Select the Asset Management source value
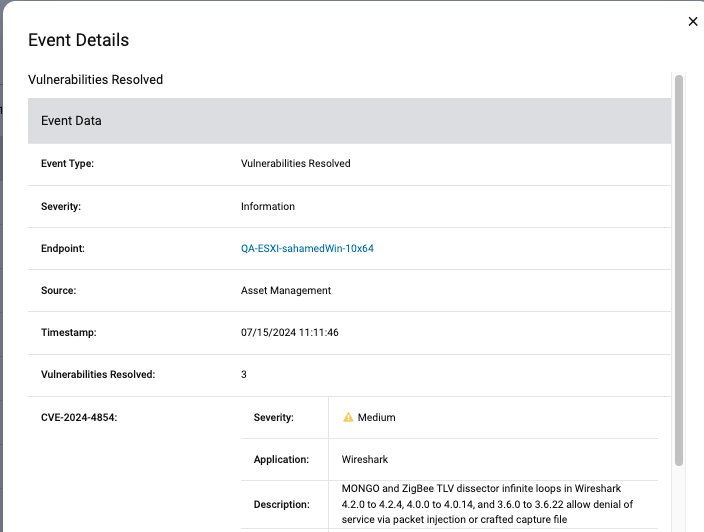704x532 pixels. point(286,290)
